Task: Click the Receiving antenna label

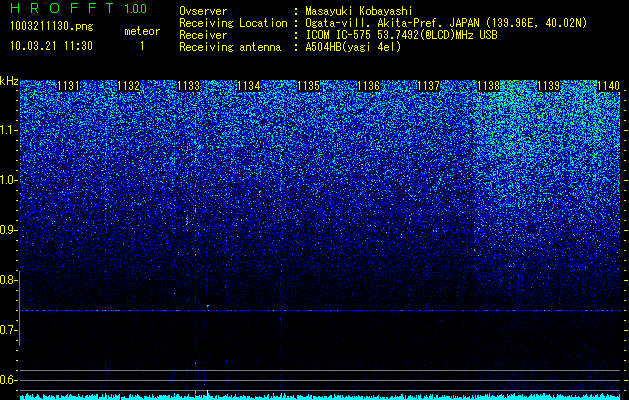Action: pyautogui.click(x=230, y=47)
